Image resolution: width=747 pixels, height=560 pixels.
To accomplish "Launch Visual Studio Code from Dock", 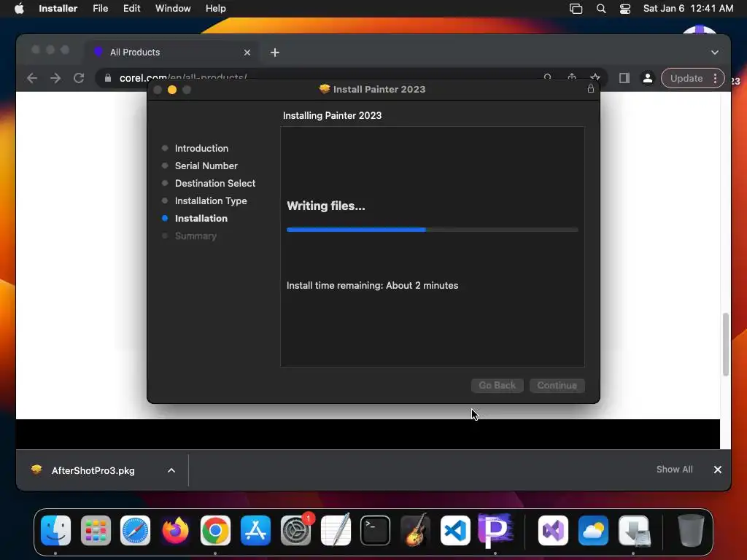I will 455,531.
